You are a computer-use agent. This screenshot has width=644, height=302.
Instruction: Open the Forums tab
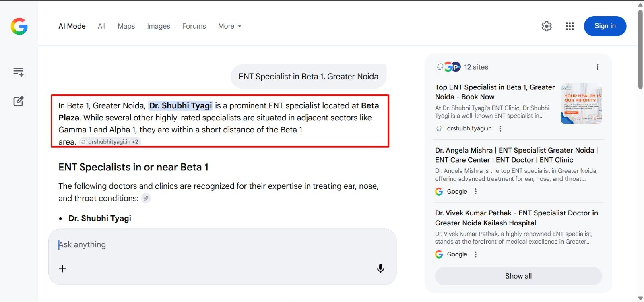click(194, 26)
